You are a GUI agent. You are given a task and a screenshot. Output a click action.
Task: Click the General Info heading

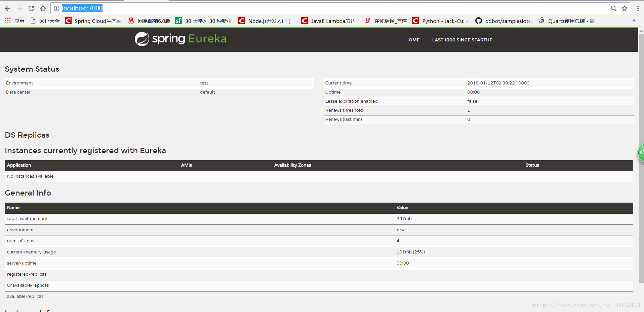click(28, 193)
